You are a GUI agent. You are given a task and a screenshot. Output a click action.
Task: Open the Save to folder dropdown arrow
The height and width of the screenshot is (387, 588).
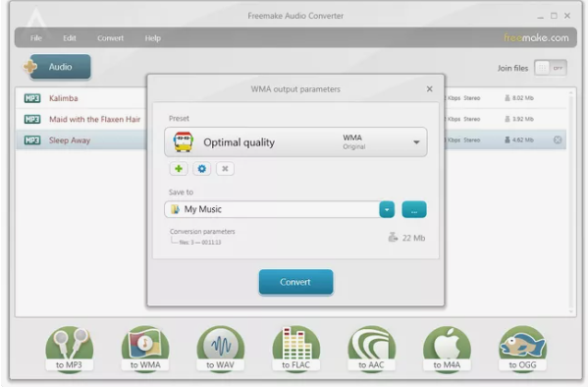387,209
